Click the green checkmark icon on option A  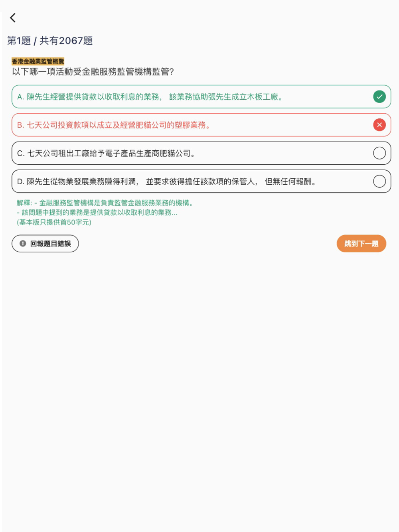click(x=379, y=97)
